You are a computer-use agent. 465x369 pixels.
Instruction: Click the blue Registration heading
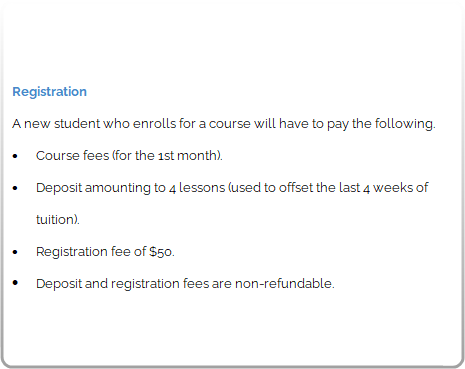[49, 92]
